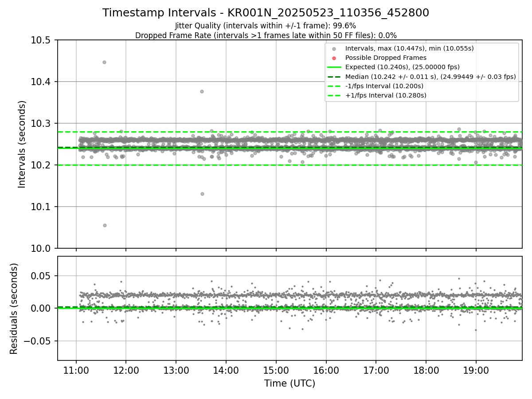Screen dimensions: 532x399
Task: Click the 'Time (UTC)' x-axis label
Action: click(289, 383)
